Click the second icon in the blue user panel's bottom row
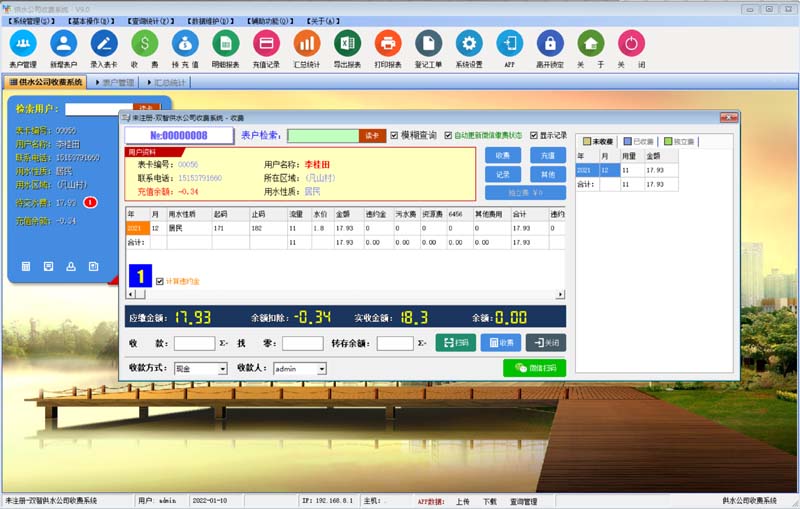800x509 pixels. click(48, 266)
